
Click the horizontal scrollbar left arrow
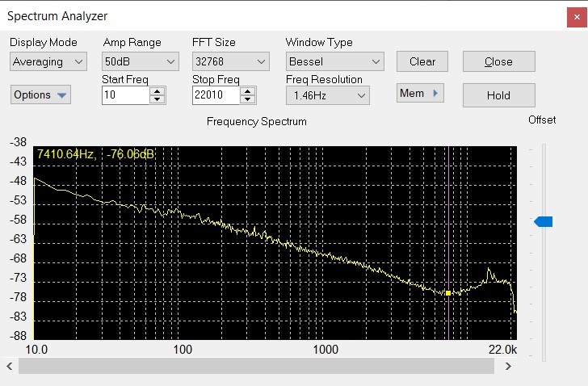pos(10,367)
